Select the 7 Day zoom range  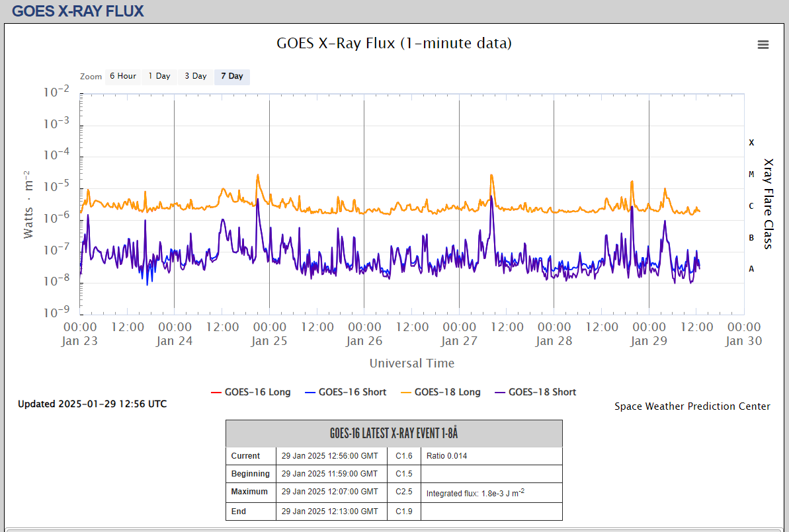pyautogui.click(x=231, y=76)
